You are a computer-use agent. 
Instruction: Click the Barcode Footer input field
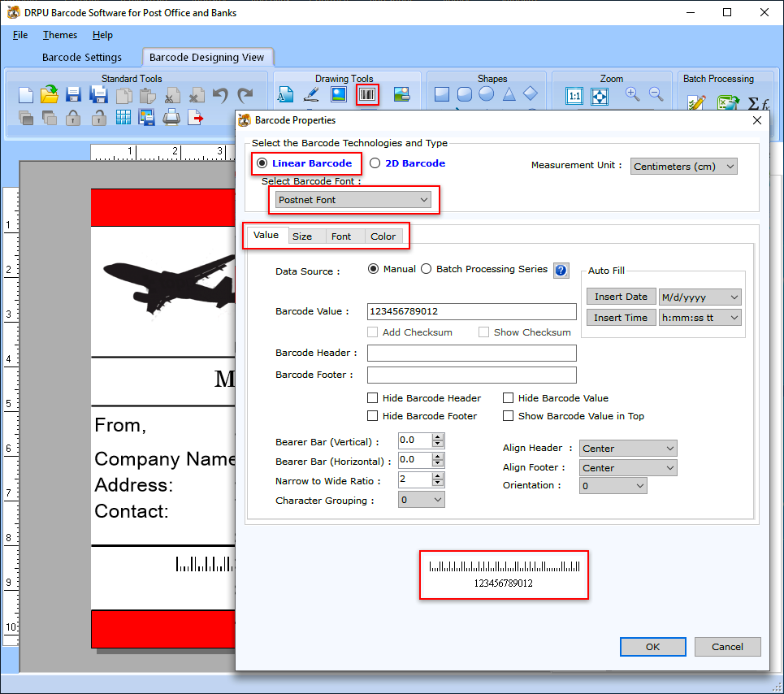pyautogui.click(x=471, y=375)
